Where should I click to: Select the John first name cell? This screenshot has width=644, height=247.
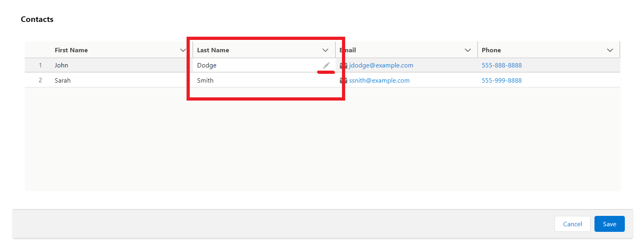point(62,65)
